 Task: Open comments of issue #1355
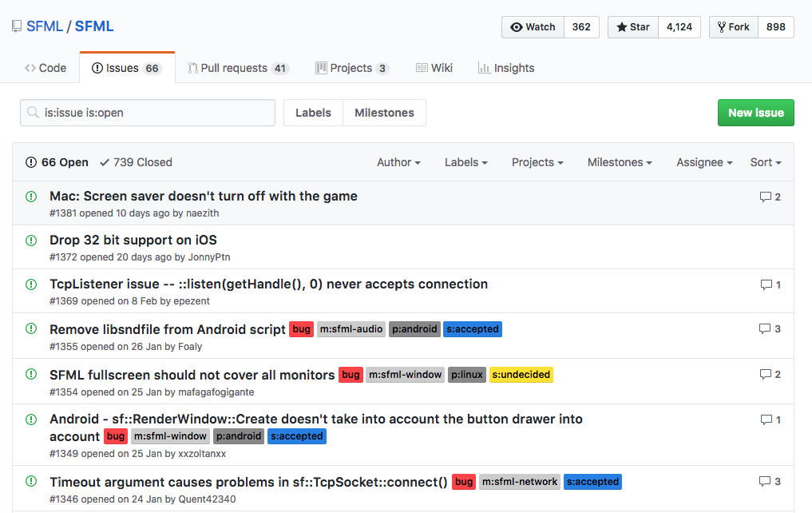[x=770, y=329]
